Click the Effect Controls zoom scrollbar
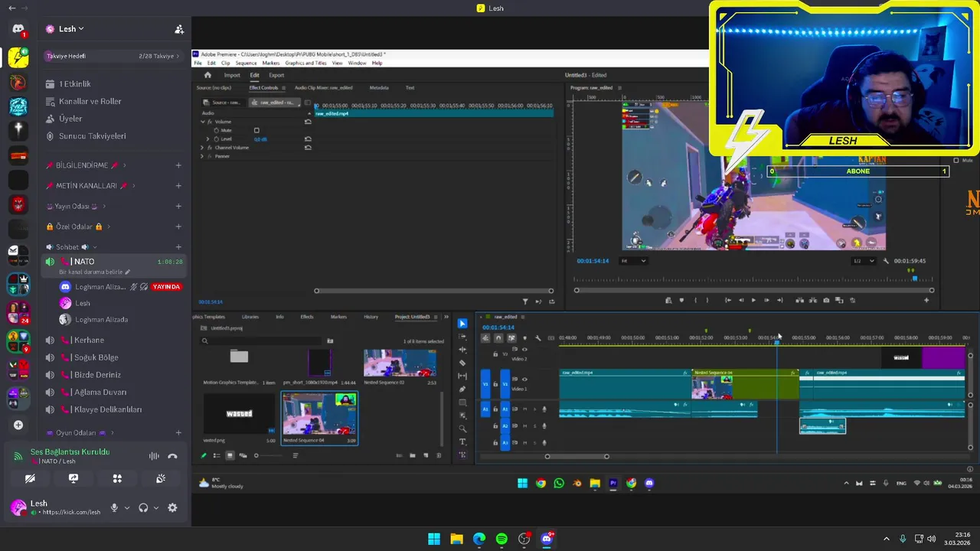Viewport: 980px width, 551px height. coord(433,291)
